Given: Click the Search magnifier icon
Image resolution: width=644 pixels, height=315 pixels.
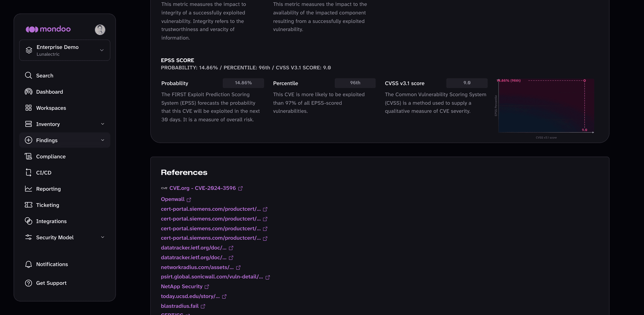Looking at the screenshot, I should (x=28, y=75).
